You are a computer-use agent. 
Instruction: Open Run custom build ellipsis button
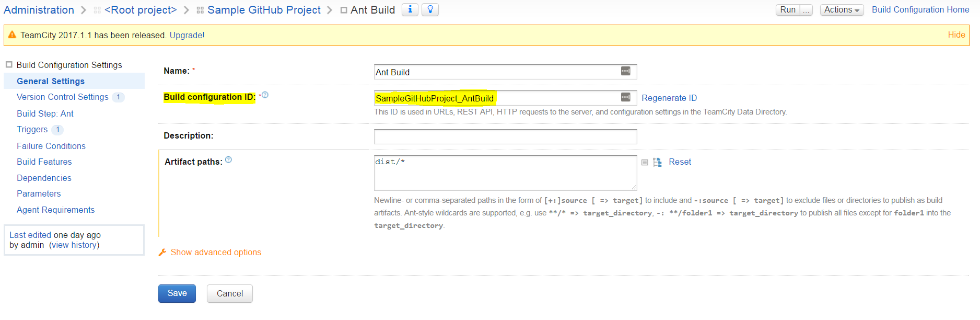[807, 10]
